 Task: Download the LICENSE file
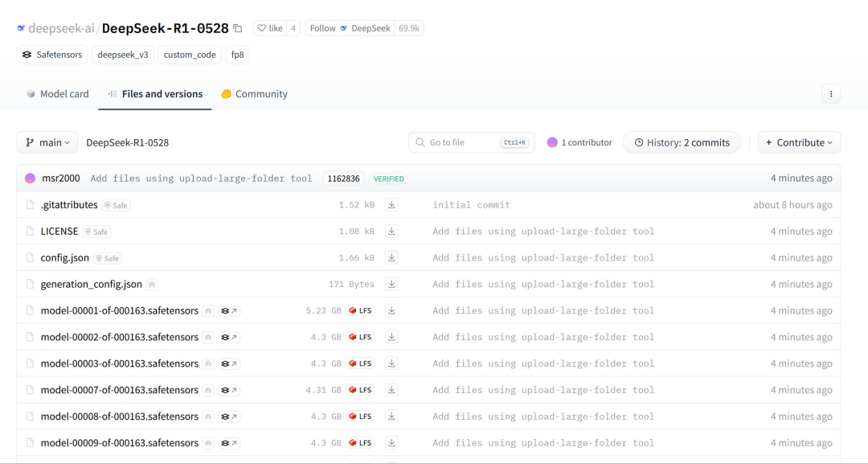point(391,231)
